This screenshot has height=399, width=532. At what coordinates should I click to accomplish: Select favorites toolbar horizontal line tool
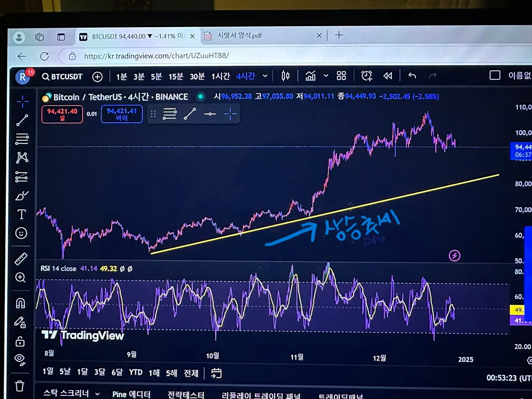pyautogui.click(x=210, y=114)
